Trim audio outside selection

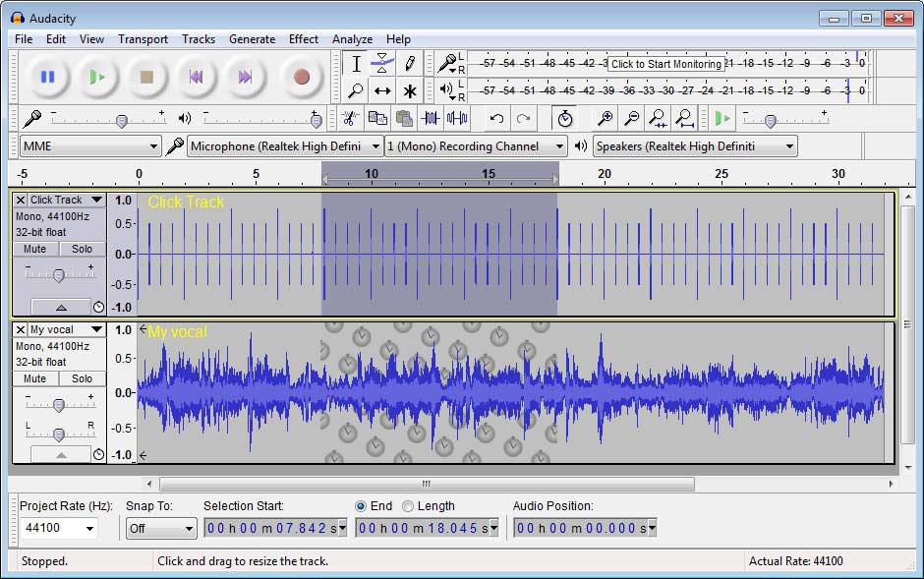(x=430, y=118)
